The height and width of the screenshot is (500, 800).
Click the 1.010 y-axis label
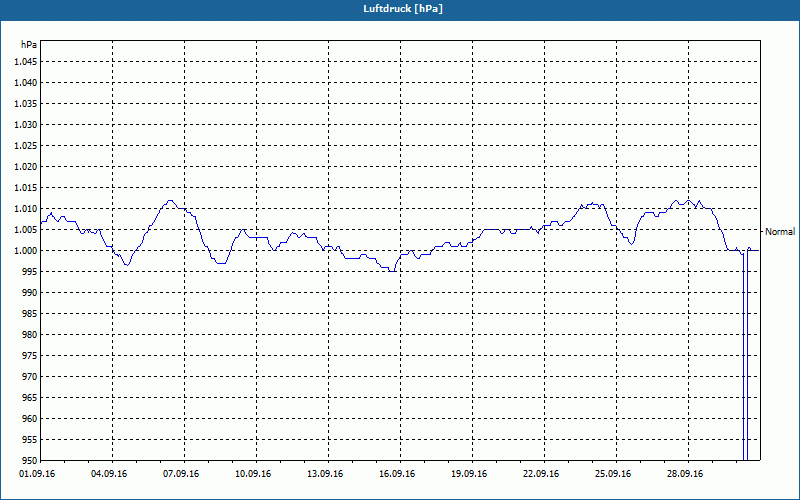[x=26, y=209]
